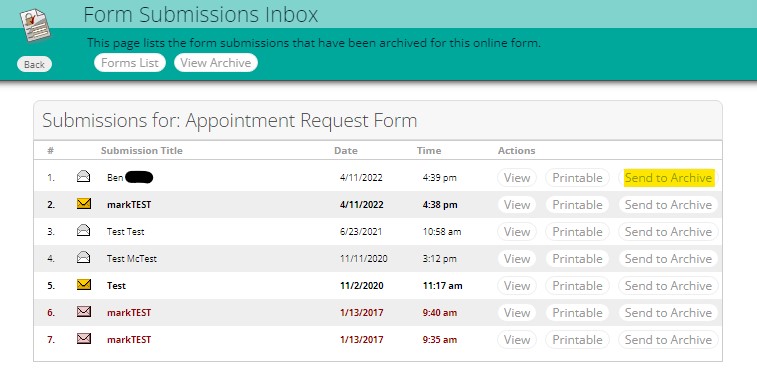
Task: Open the printable version of Test Test
Action: click(x=577, y=232)
